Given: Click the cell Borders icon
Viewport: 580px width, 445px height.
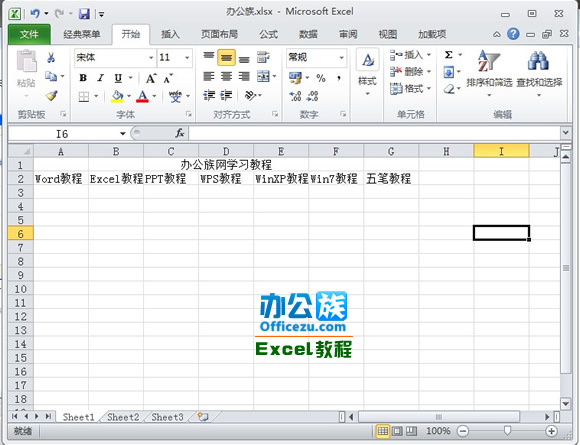Looking at the screenshot, I should point(84,97).
